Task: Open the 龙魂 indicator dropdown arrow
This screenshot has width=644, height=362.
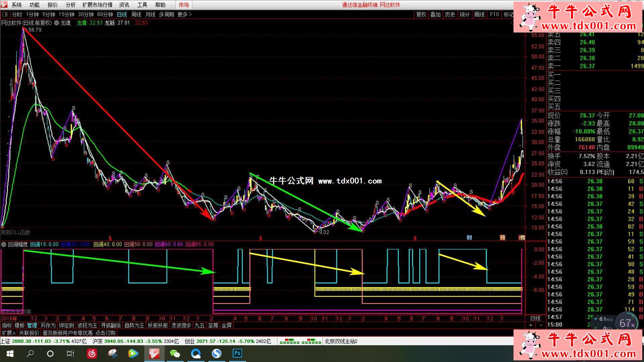Action: (56, 23)
